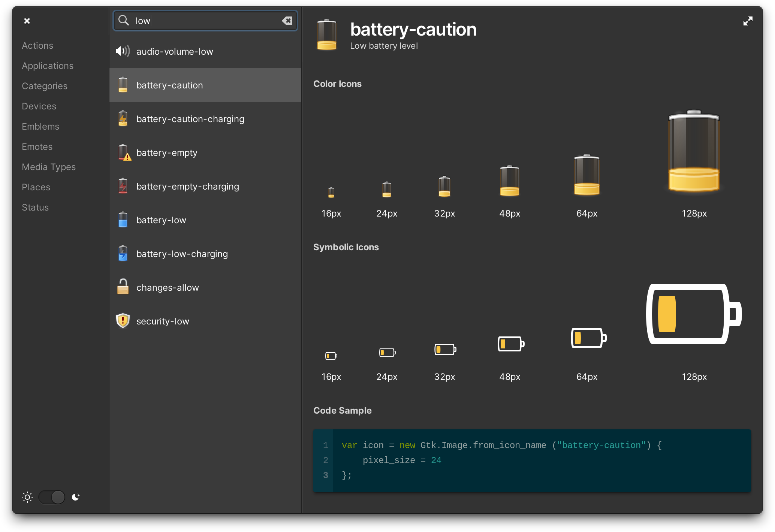Click the Low battery level description
Viewport: 775px width, 532px height.
pyautogui.click(x=384, y=46)
